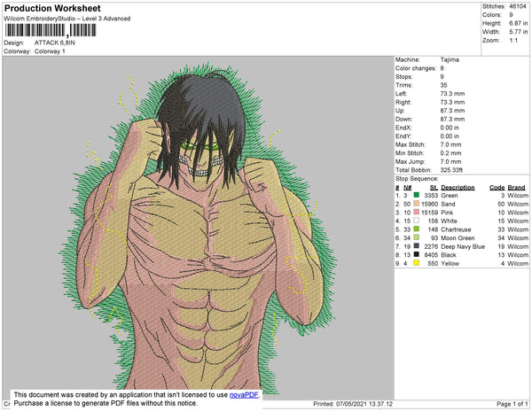Click the barcode under the worksheet title

click(51, 30)
